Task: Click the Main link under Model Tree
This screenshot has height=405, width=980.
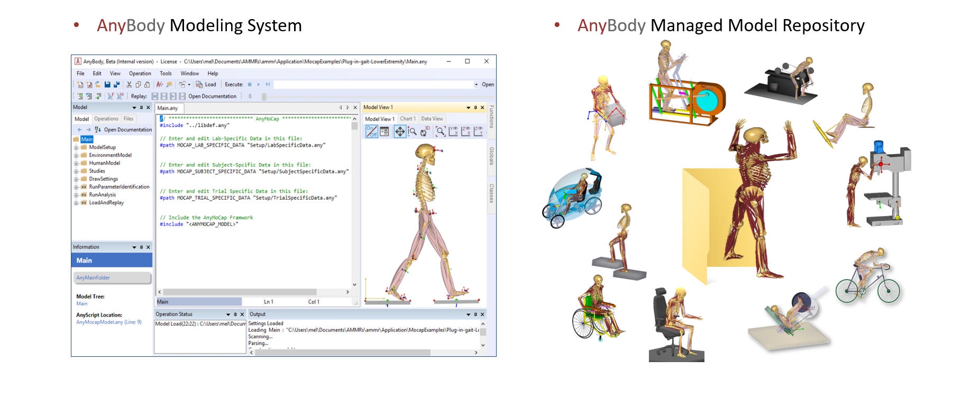Action: [x=82, y=304]
